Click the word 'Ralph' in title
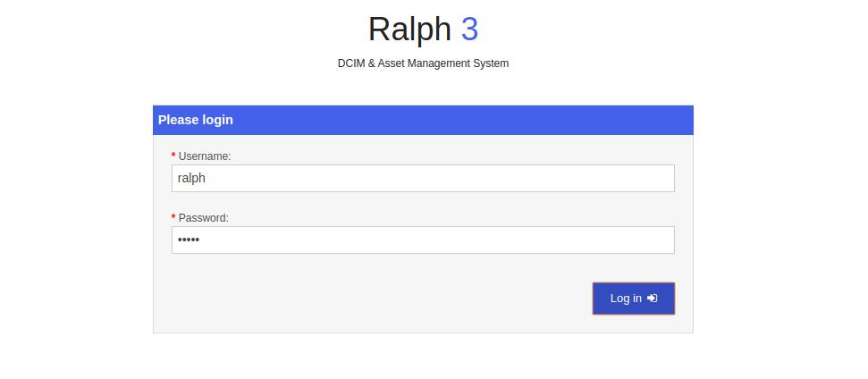Screen dimensions: 868x379 tap(409, 29)
